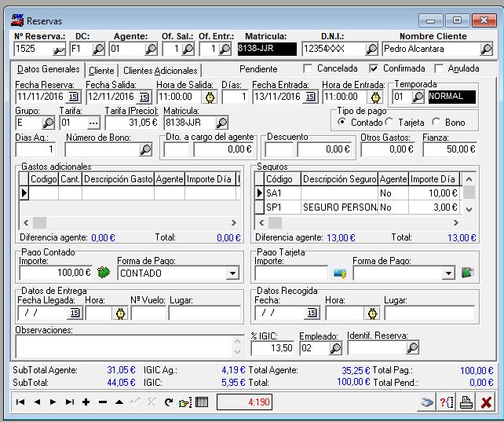The height and width of the screenshot is (422, 504).
Task: Click the card payment icon in Pago Tarjeta
Action: tap(340, 273)
